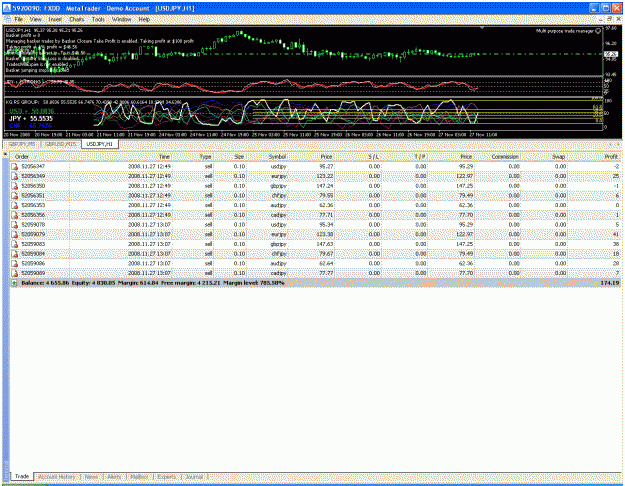625x486 pixels.
Task: Click the order icon for order 52059078
Action: [14, 225]
